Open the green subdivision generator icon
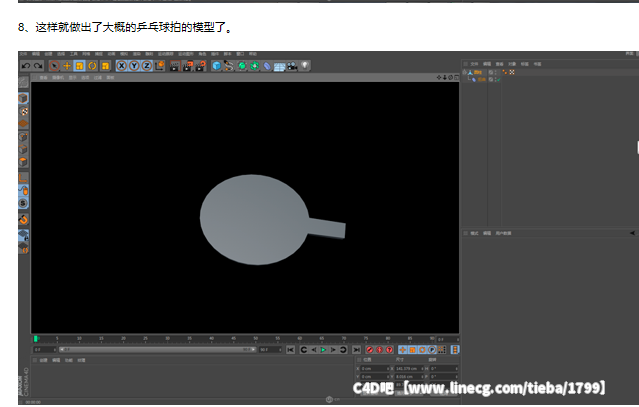The image size is (639, 407). [242, 66]
